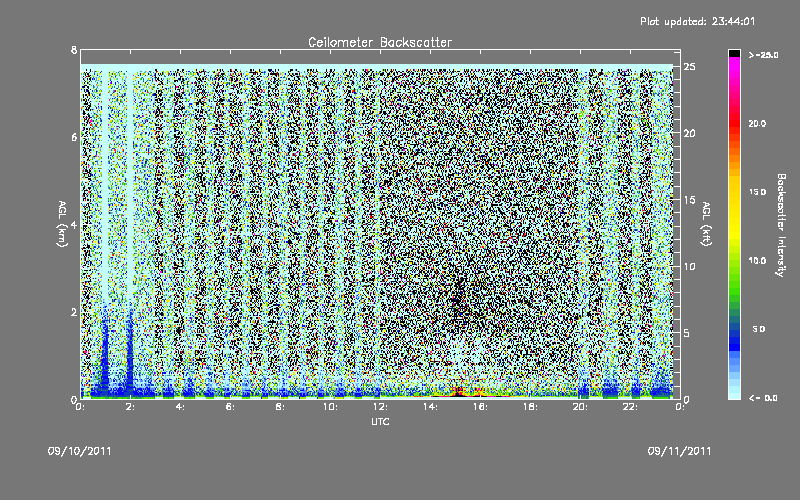The width and height of the screenshot is (800, 500).
Task: Click the '16:' hour tick on the UTC axis
Action: tap(480, 407)
